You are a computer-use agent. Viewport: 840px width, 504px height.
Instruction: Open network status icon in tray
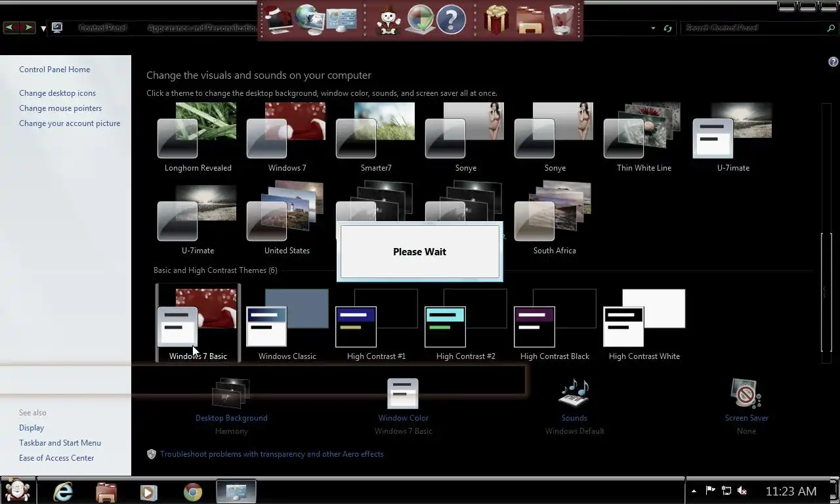point(726,491)
